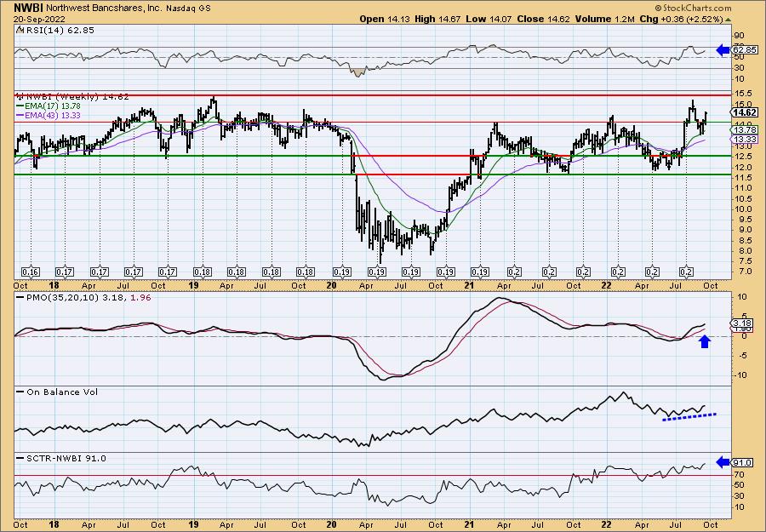Click the 70 level on SCTR axis
This screenshot has width=766, height=532.
click(x=738, y=475)
